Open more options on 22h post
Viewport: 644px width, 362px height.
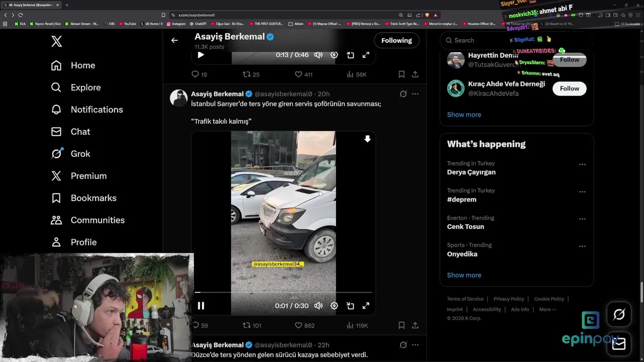coord(415,345)
